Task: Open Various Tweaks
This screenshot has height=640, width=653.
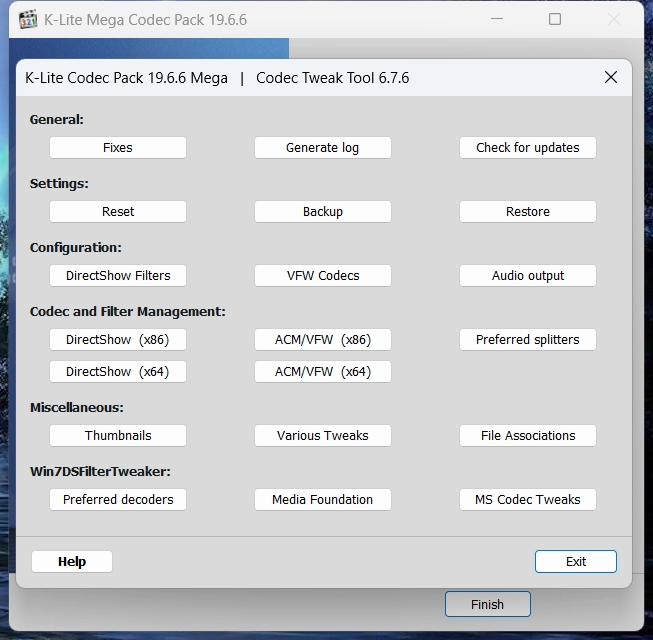Action: 323,436
